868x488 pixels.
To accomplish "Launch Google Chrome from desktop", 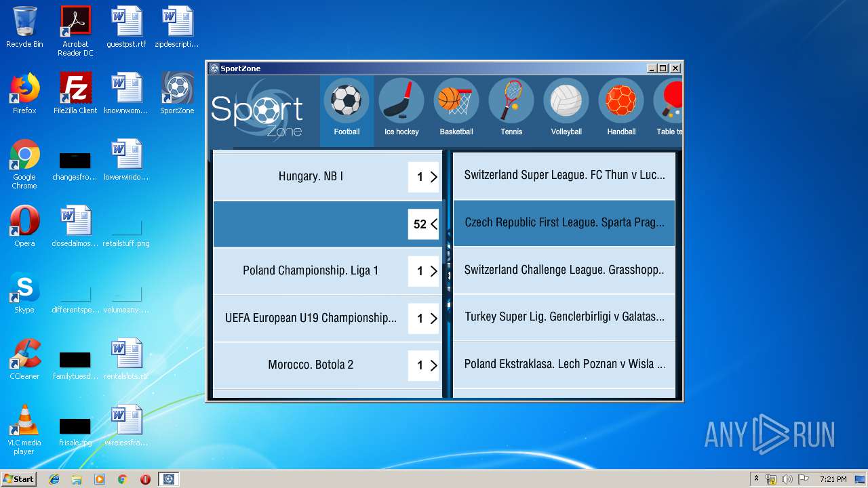I will click(x=24, y=164).
